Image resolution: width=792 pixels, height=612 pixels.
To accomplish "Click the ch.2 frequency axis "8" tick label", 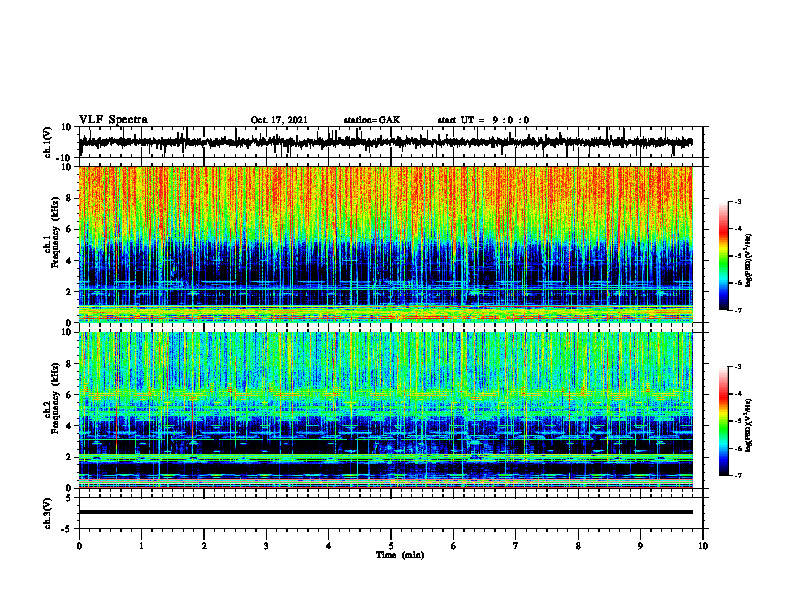I will pyautogui.click(x=69, y=363).
